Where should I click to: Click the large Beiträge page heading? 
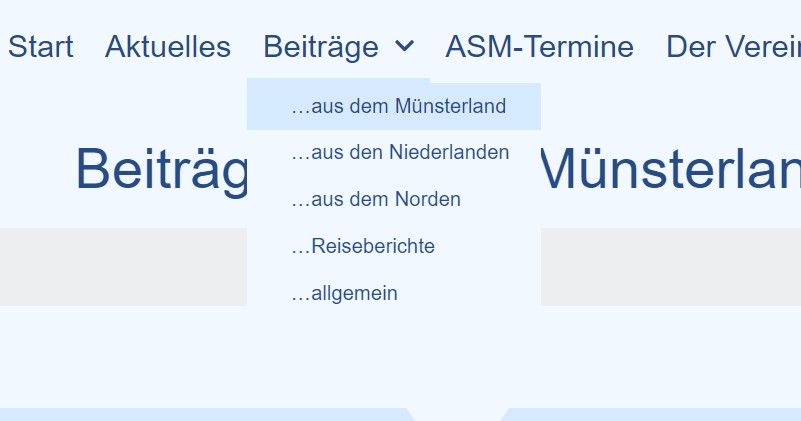coord(160,169)
